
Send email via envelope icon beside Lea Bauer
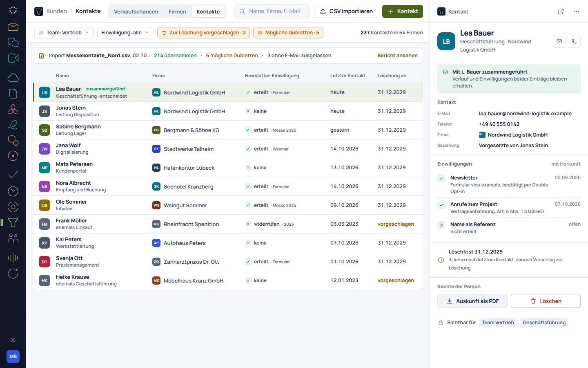coord(559,41)
